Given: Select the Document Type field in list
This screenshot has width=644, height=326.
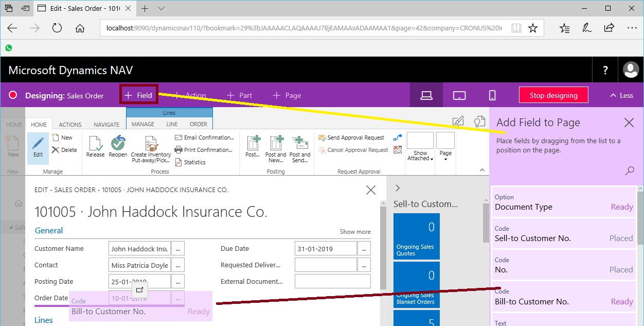Looking at the screenshot, I should 563,202.
